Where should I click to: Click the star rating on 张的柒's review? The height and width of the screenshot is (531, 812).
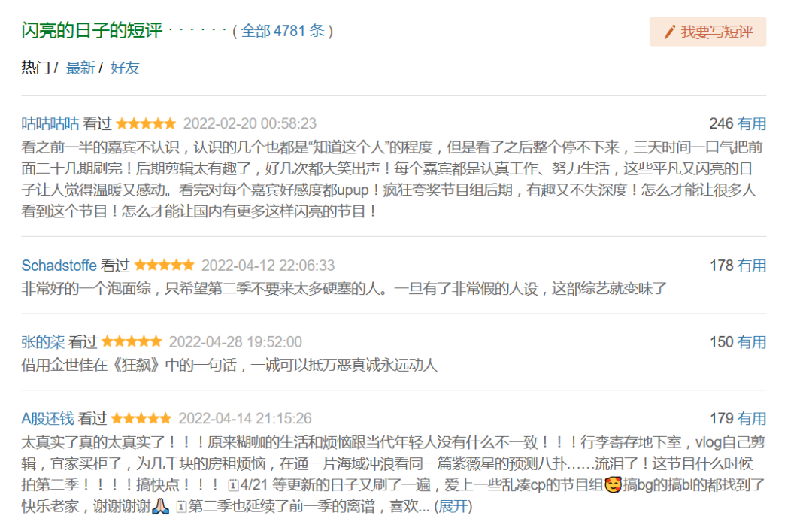(x=132, y=342)
